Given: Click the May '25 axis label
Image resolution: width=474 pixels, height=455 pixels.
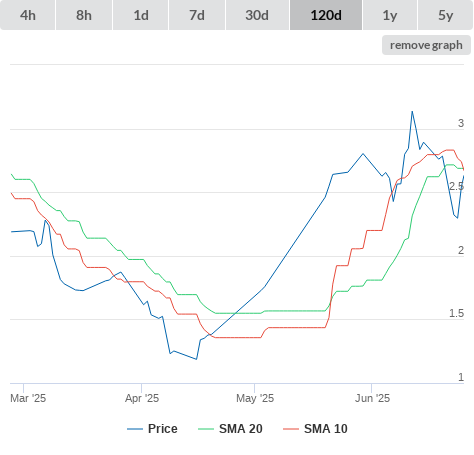Looking at the screenshot, I should [x=255, y=398].
